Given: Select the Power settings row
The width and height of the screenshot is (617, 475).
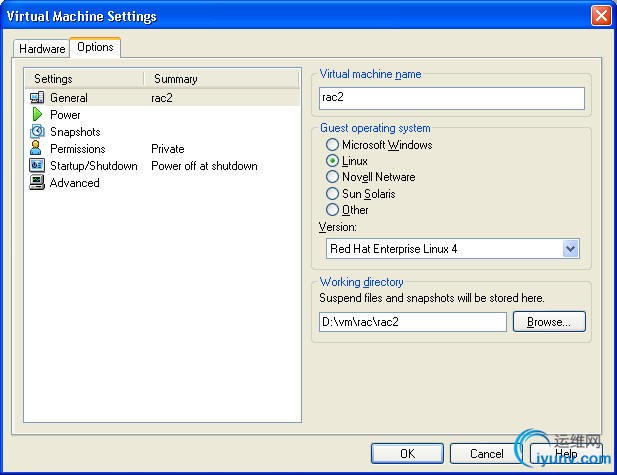Looking at the screenshot, I should (163, 115).
